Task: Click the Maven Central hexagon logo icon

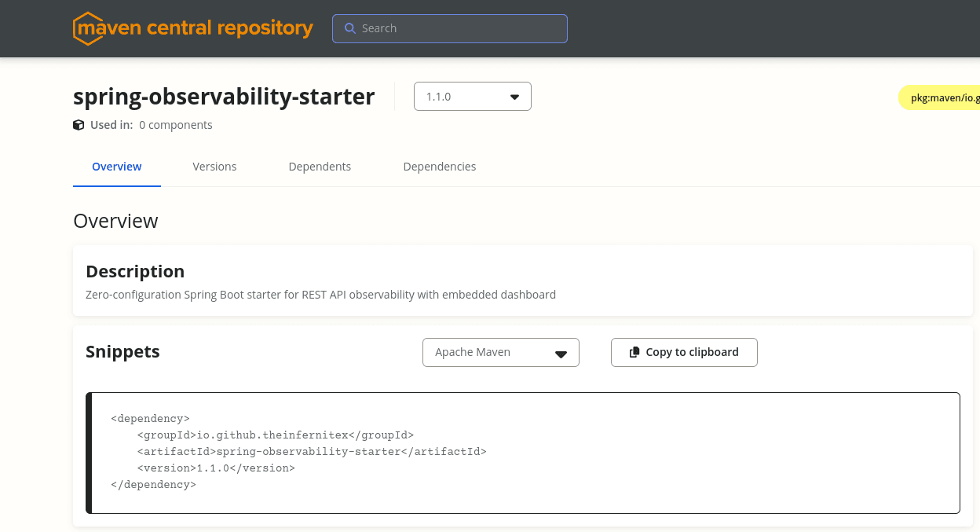Action: [88, 28]
